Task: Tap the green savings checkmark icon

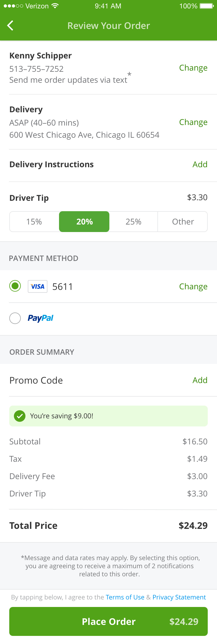Action: click(20, 416)
